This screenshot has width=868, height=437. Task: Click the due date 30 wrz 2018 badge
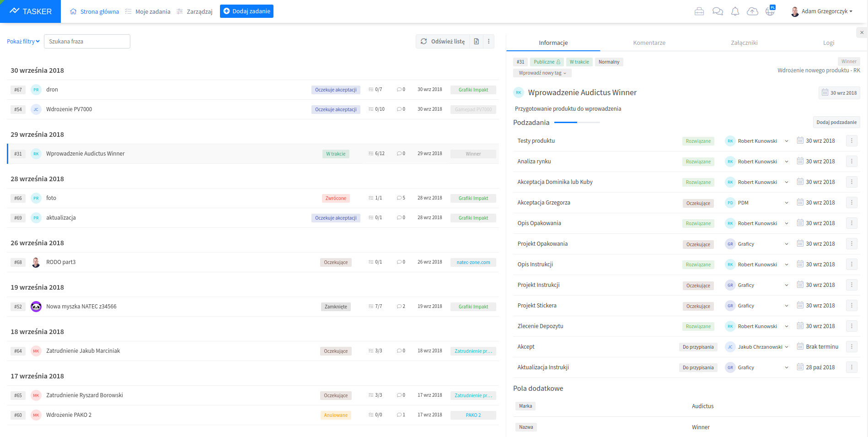click(839, 93)
